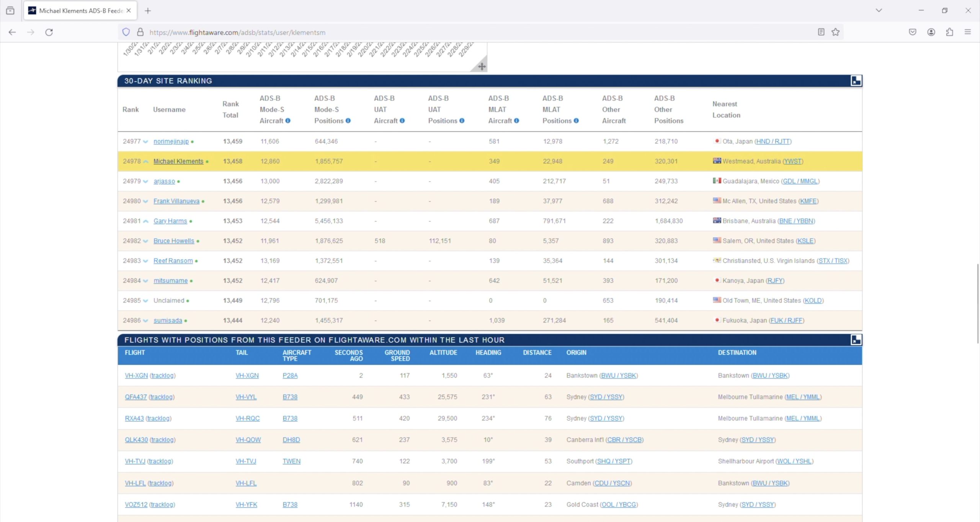Select the Michael Klements ADS-B Feeder tab
This screenshot has width=980, height=522.
click(80, 11)
